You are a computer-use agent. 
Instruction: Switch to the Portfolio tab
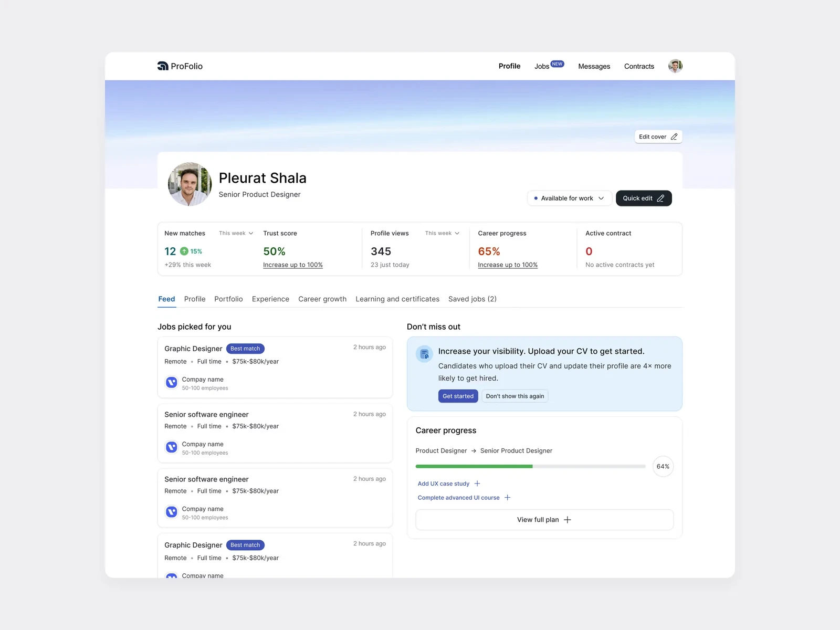pyautogui.click(x=228, y=299)
